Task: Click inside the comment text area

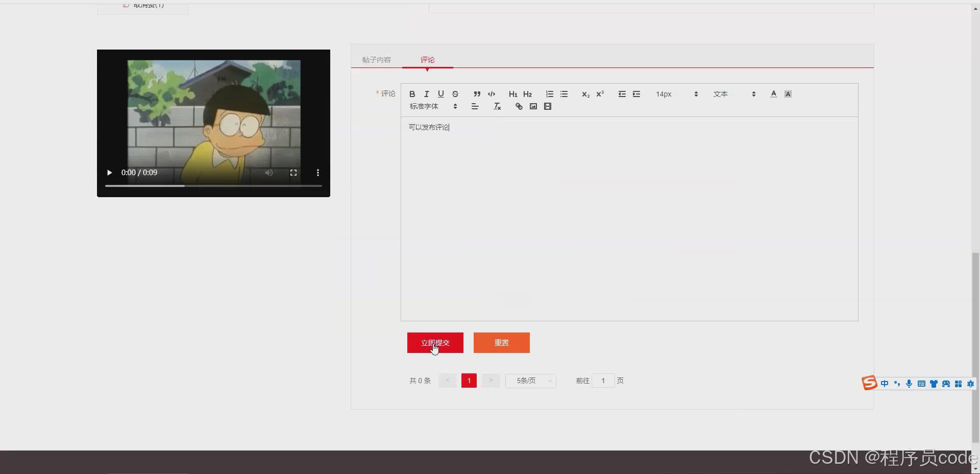Action: click(629, 219)
